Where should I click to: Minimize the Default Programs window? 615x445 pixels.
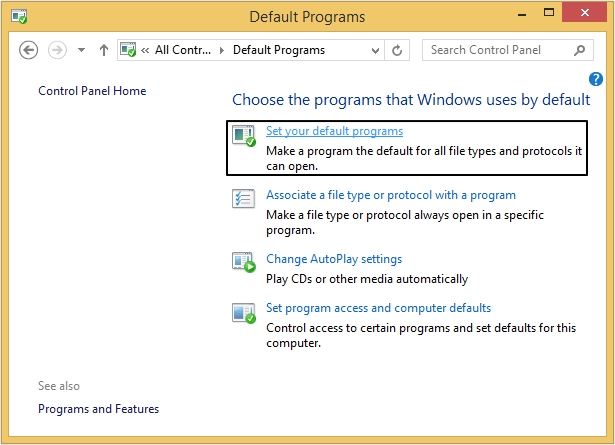[522, 13]
